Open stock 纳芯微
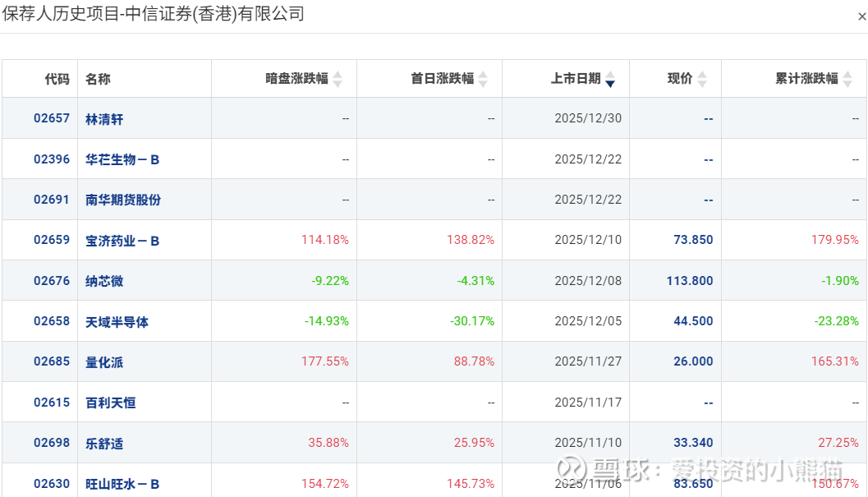The height and width of the screenshot is (497, 868). pos(104,281)
